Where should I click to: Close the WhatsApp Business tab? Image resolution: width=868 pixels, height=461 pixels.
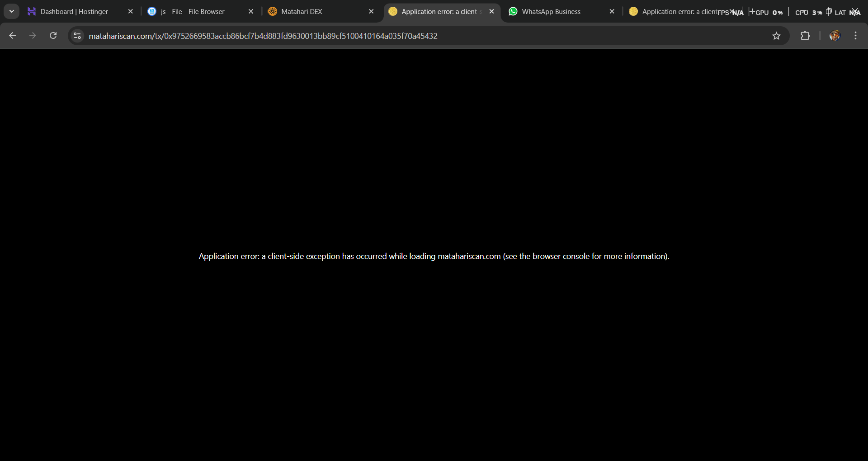612,12
